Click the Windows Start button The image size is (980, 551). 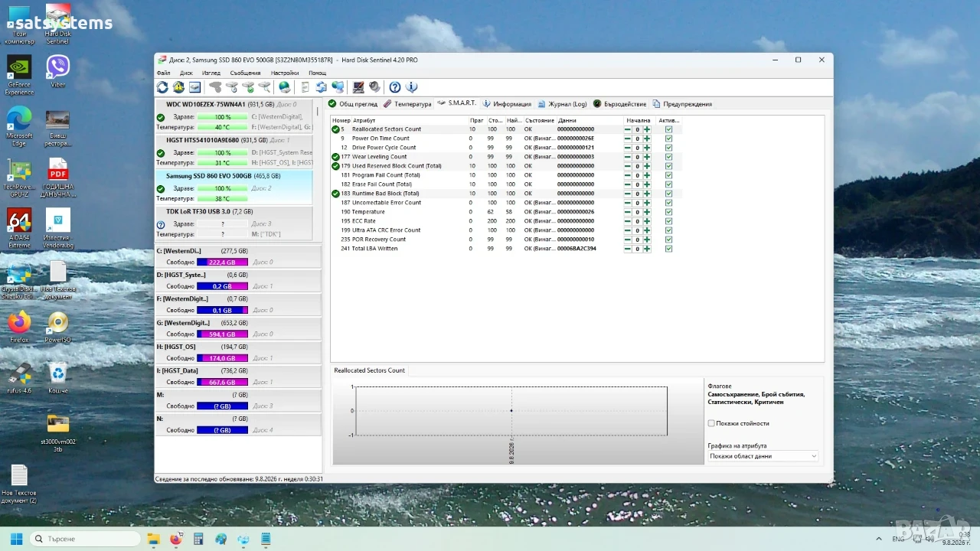click(x=16, y=539)
